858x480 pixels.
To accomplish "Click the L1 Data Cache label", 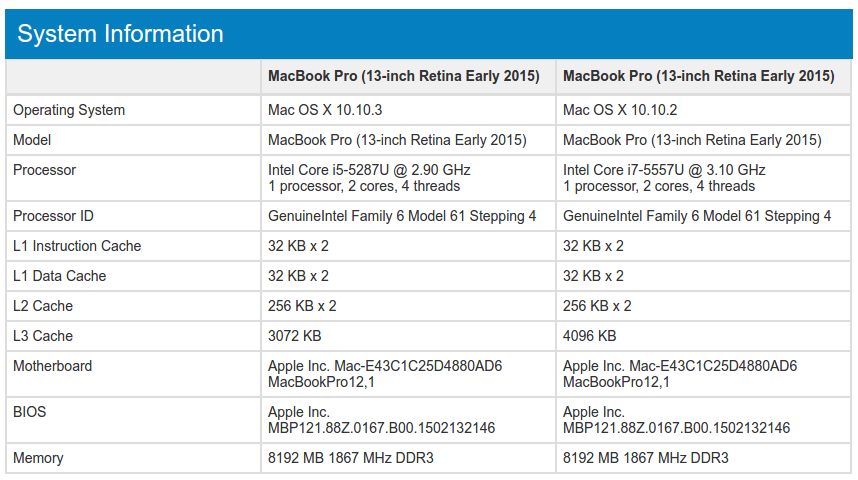I will point(60,276).
